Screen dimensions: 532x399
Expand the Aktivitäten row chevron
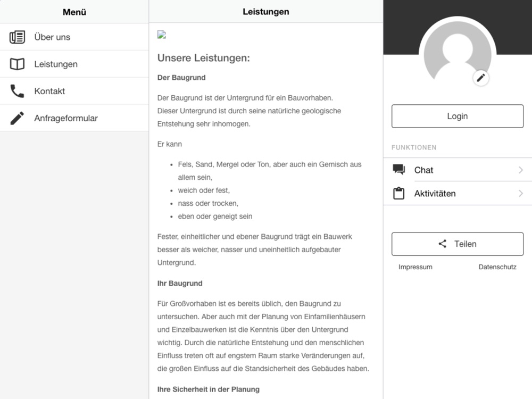click(x=520, y=194)
